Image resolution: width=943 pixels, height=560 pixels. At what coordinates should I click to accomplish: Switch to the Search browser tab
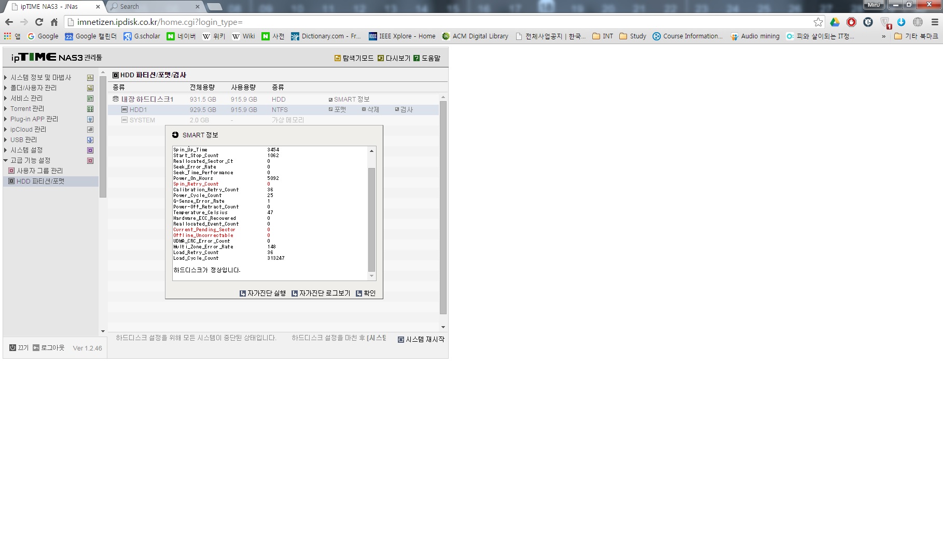tap(154, 7)
